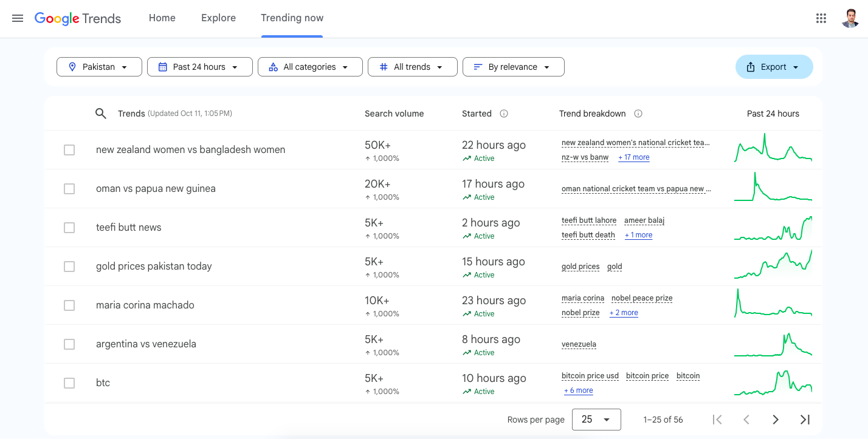
Task: Select checkbox for oman vs papua new guinea
Action: pyautogui.click(x=69, y=189)
